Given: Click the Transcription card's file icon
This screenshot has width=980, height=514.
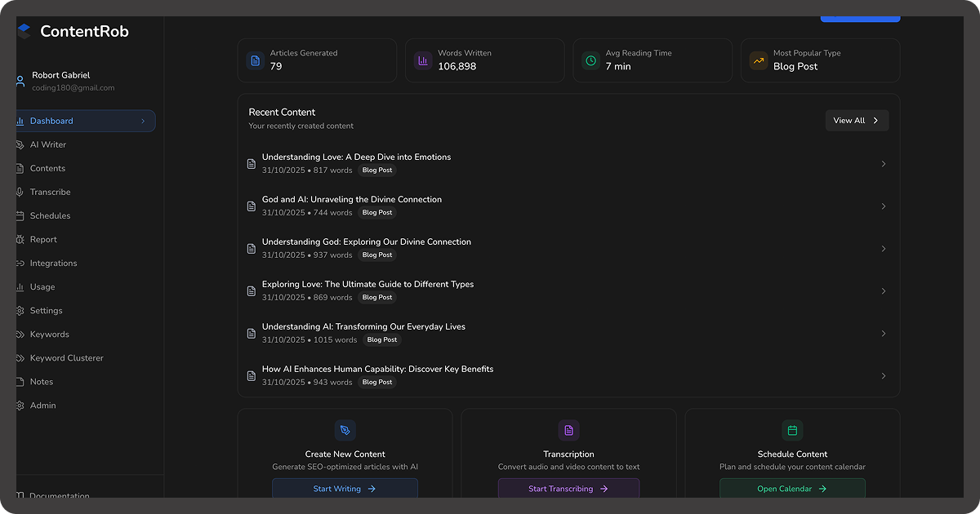Looking at the screenshot, I should [x=568, y=430].
